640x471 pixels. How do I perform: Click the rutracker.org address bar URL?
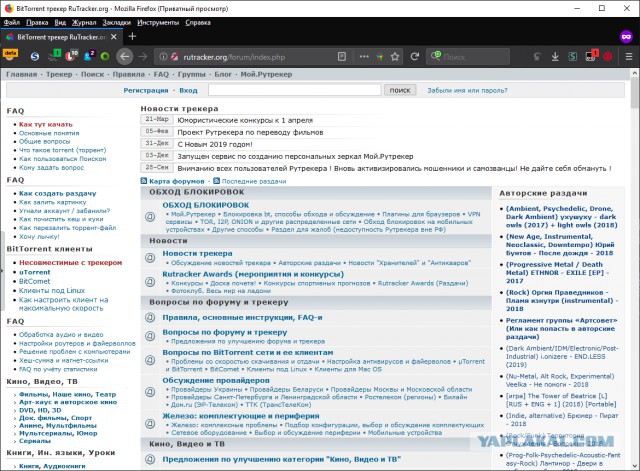(x=234, y=57)
